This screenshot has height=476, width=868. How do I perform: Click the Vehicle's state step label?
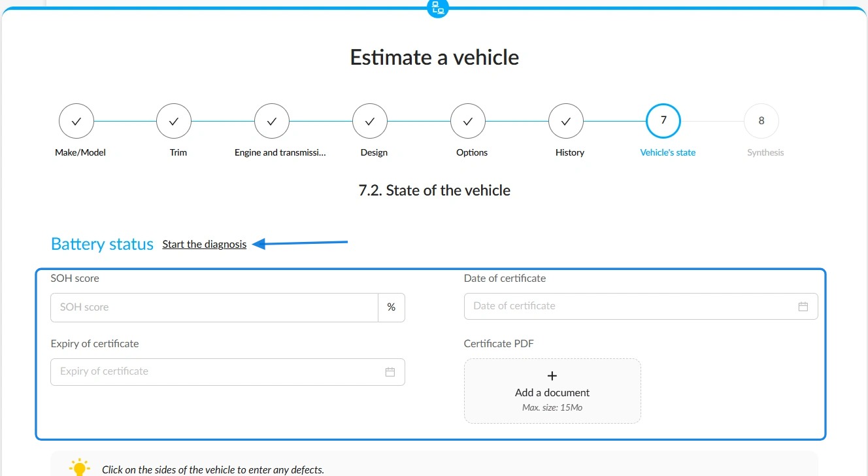(x=668, y=152)
